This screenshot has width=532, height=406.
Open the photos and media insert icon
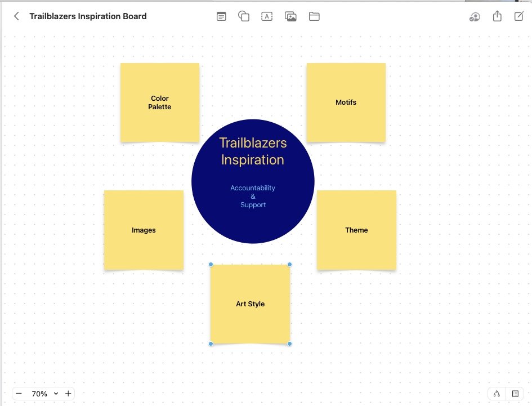(x=290, y=16)
